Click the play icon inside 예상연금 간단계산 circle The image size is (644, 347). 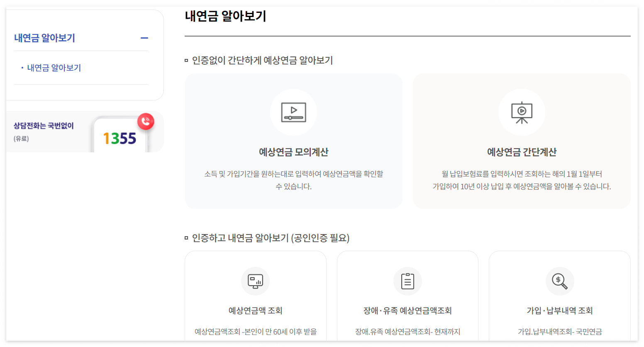tap(522, 111)
